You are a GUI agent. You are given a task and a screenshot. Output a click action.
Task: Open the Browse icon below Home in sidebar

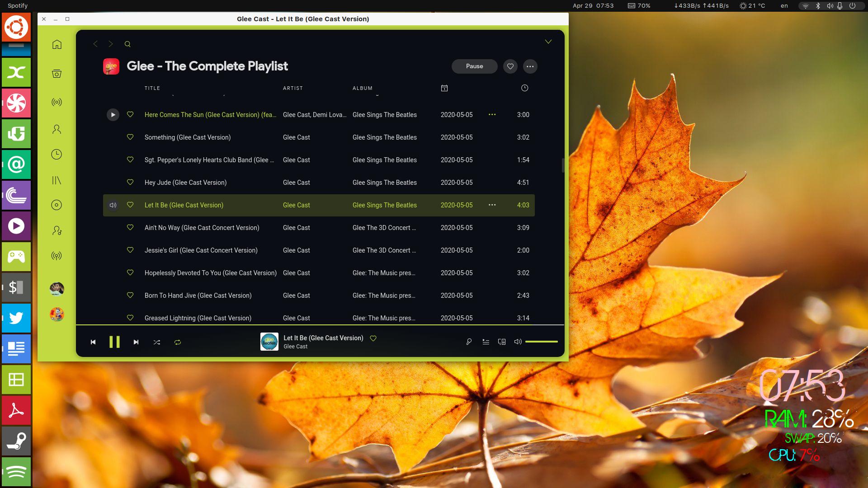[57, 74]
